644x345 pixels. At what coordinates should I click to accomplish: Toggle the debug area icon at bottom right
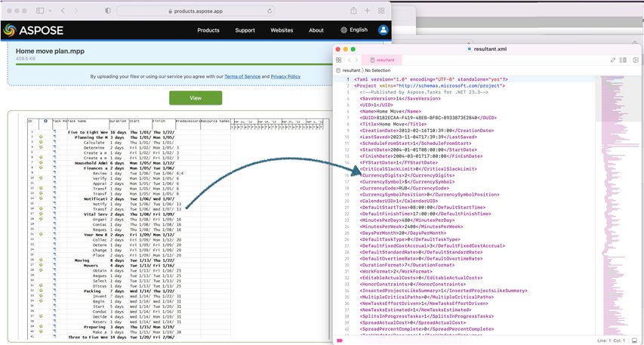tap(634, 340)
